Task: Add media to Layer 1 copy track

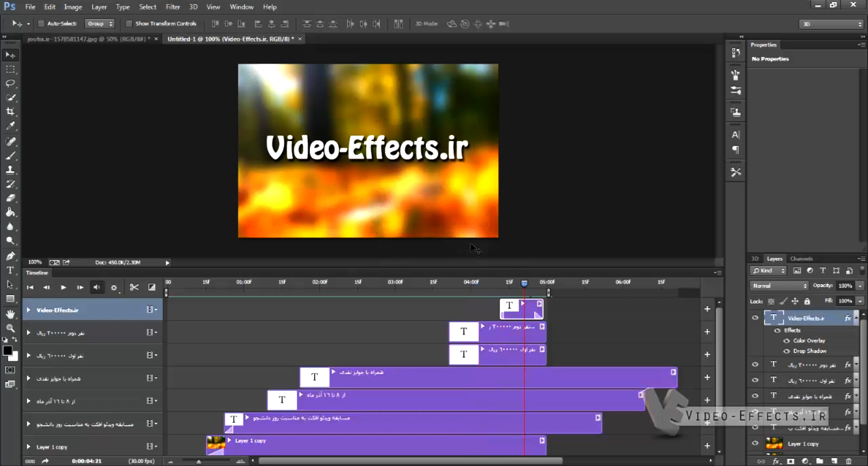Action: (x=707, y=445)
